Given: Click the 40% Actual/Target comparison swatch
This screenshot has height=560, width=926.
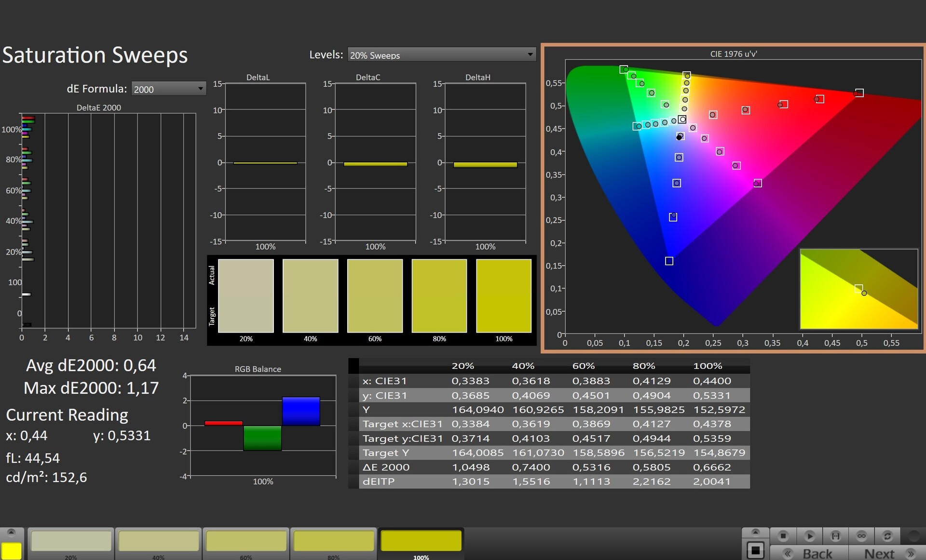Looking at the screenshot, I should point(310,296).
